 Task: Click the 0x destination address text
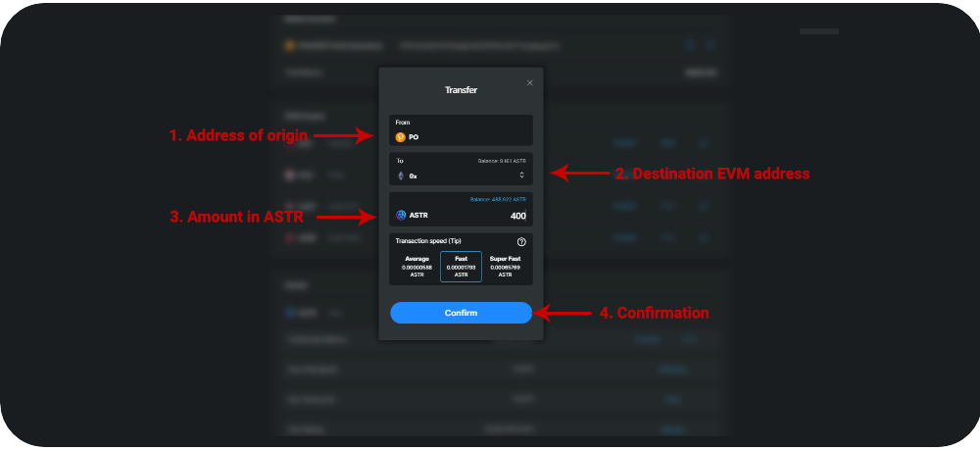click(x=414, y=175)
